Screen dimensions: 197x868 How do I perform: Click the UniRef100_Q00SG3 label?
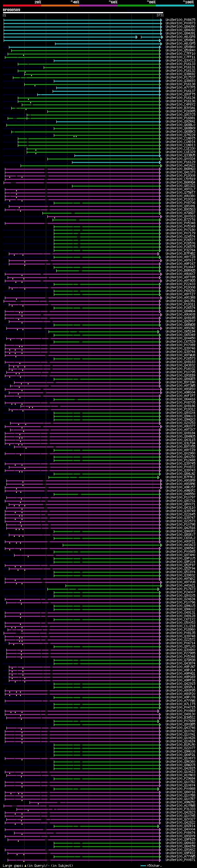click(x=180, y=216)
